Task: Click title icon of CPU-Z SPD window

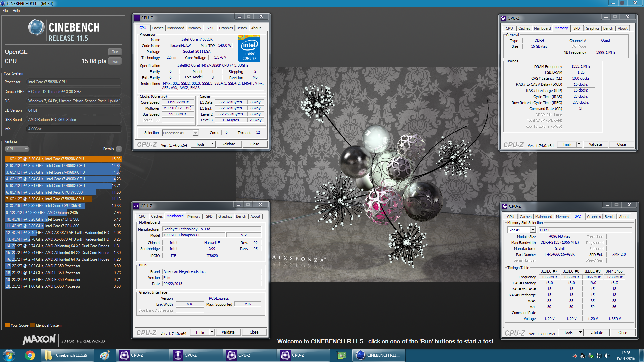Action: pyautogui.click(x=505, y=206)
